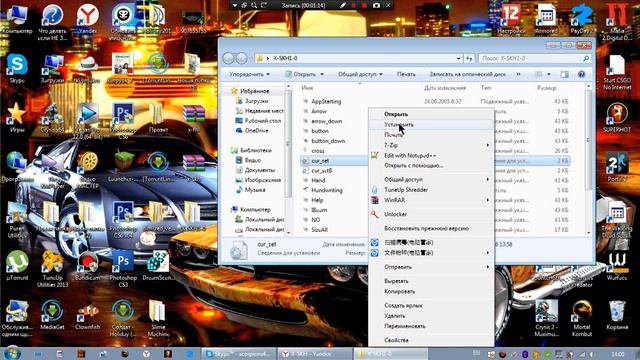
Task: Click the file list vertical scrollbar
Action: point(588,159)
